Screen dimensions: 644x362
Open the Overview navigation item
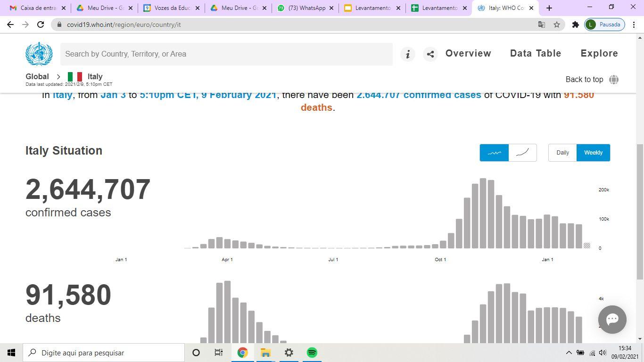coord(468,54)
